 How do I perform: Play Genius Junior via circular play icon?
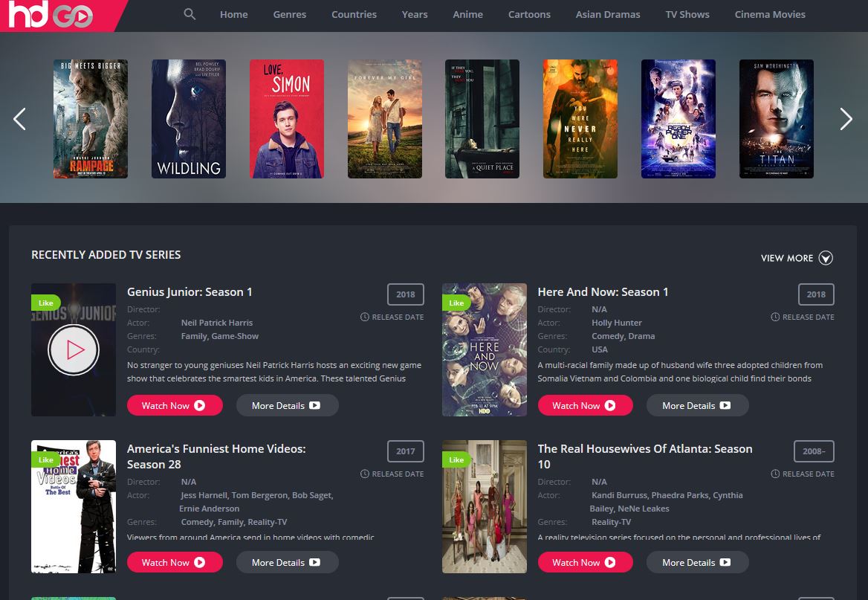[74, 350]
